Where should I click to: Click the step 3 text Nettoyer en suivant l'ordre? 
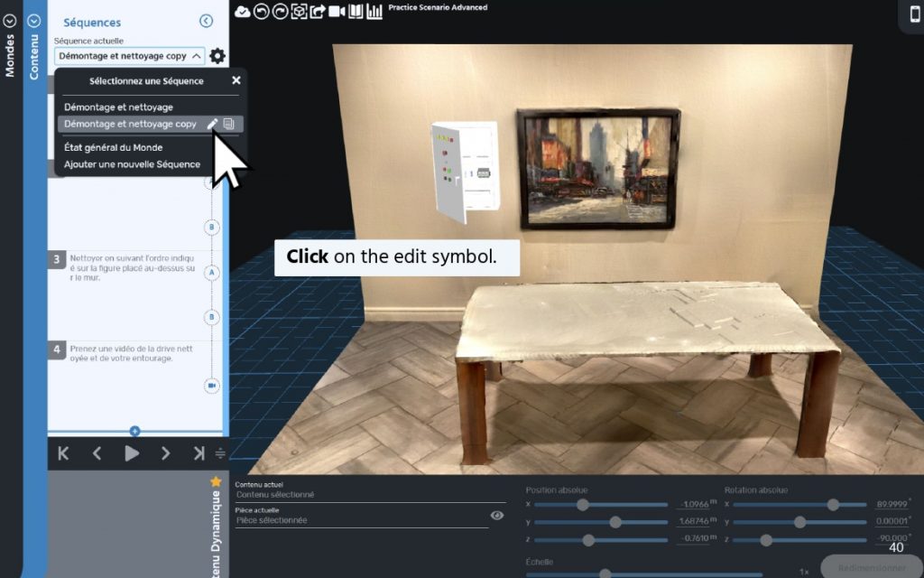click(133, 267)
